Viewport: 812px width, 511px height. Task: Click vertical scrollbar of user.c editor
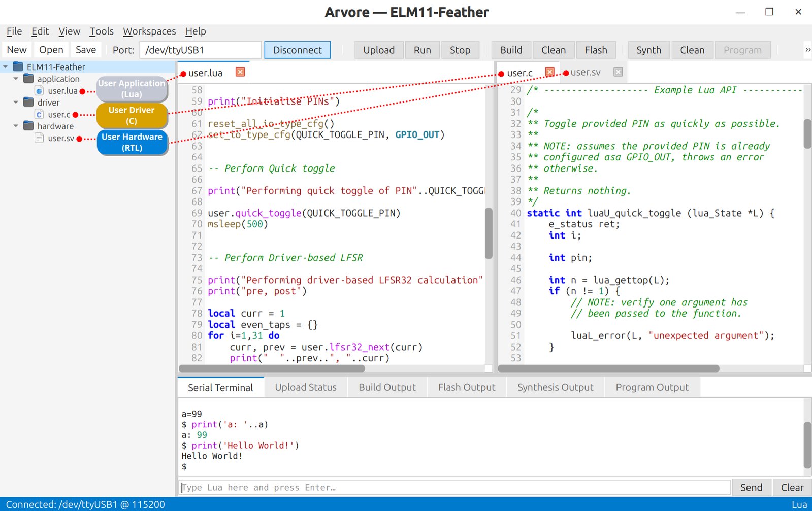[x=807, y=134]
